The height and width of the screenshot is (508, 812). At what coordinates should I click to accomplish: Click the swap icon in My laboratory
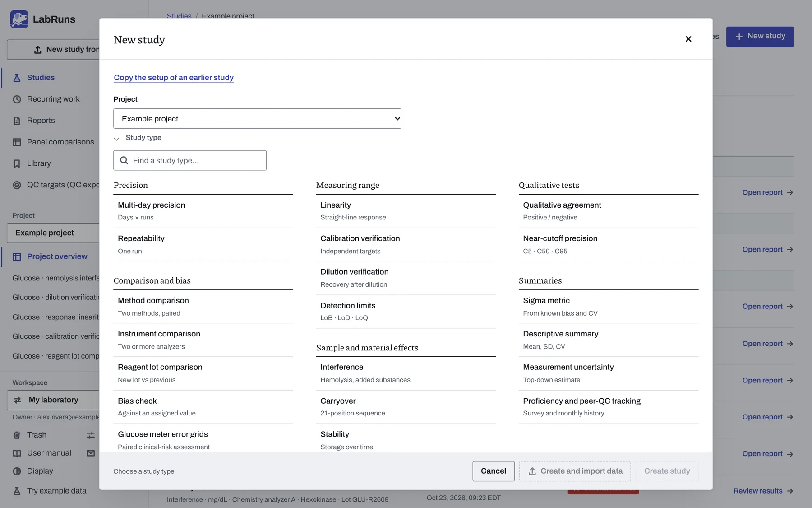click(18, 400)
